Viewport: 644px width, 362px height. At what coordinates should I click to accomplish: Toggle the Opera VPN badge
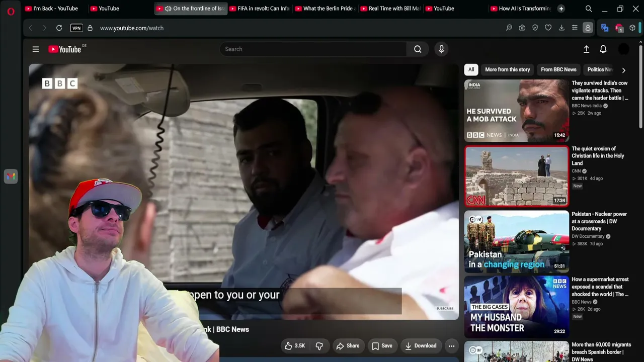(76, 28)
